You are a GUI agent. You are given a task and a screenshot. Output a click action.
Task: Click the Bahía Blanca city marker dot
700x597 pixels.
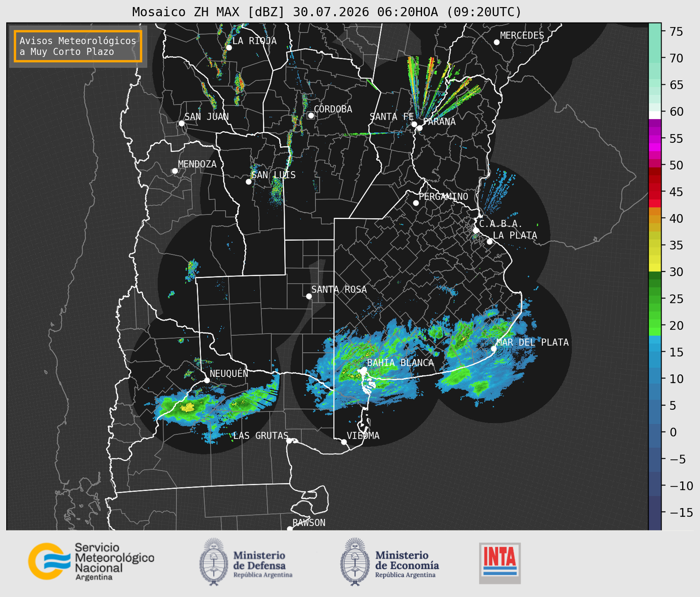click(364, 370)
